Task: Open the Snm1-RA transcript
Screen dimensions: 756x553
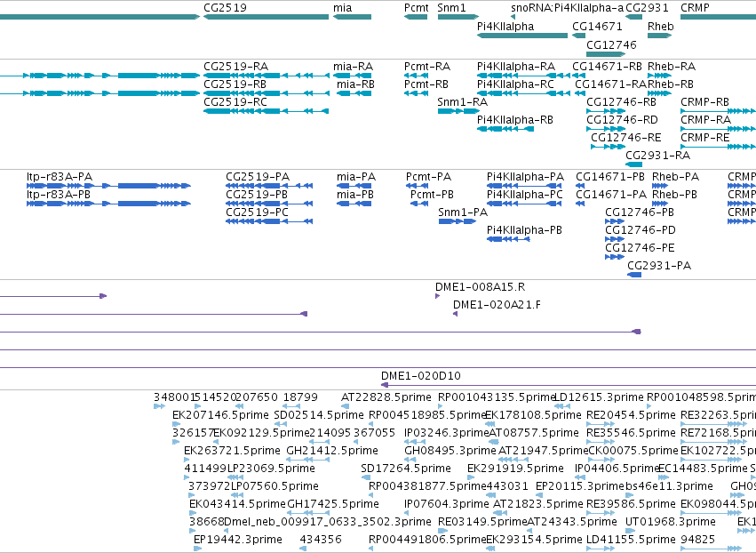Action: pos(458,111)
